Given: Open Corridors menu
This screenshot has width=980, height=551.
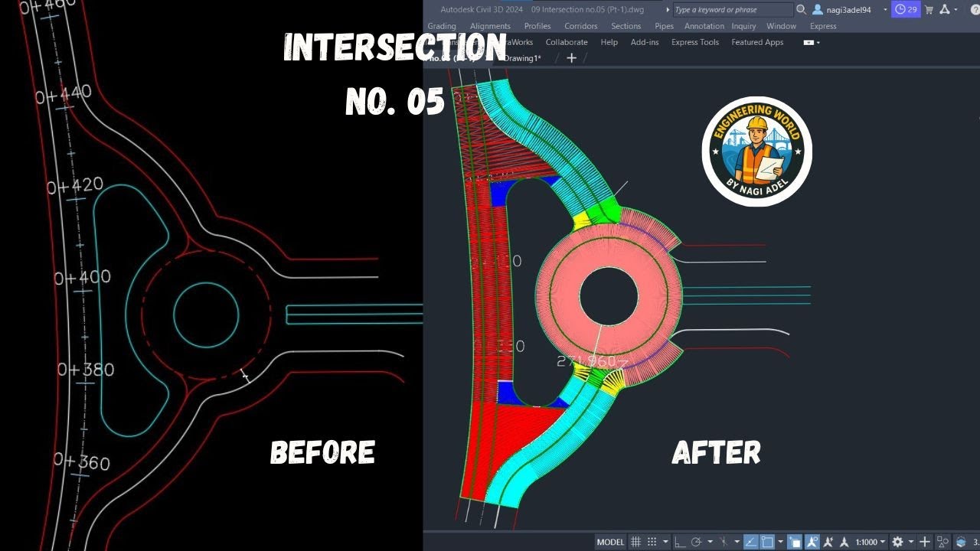Looking at the screenshot, I should [581, 26].
